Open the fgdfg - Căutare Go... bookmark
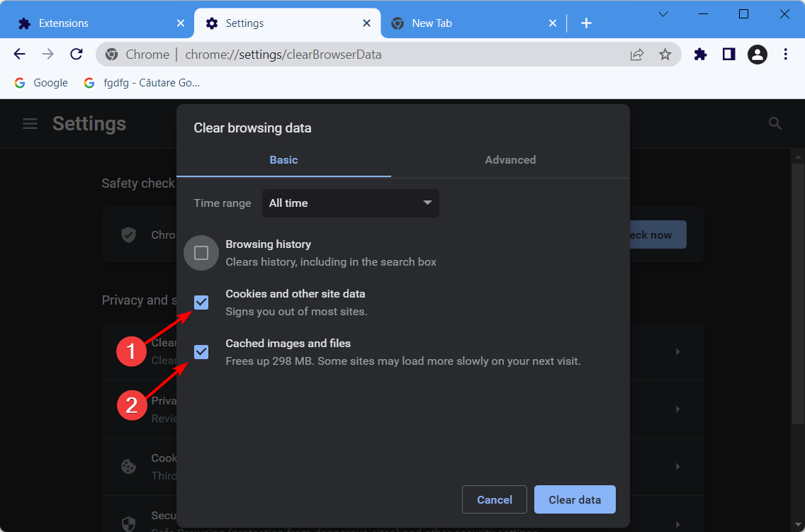Image resolution: width=805 pixels, height=532 pixels. pyautogui.click(x=142, y=83)
